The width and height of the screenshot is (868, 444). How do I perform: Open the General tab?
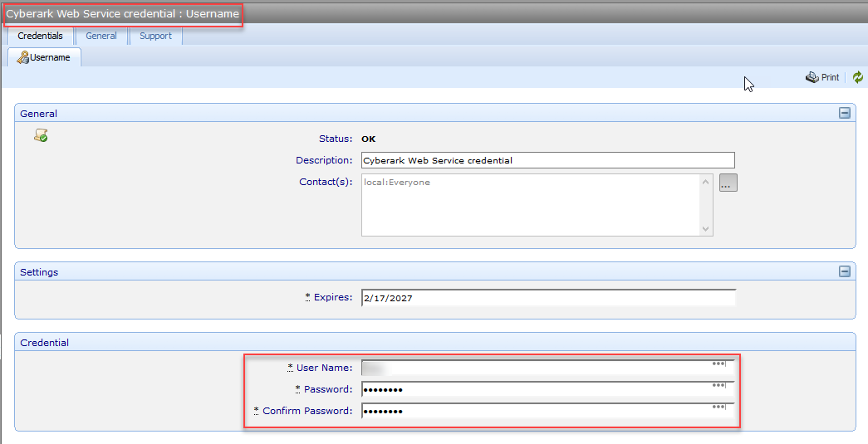point(101,36)
